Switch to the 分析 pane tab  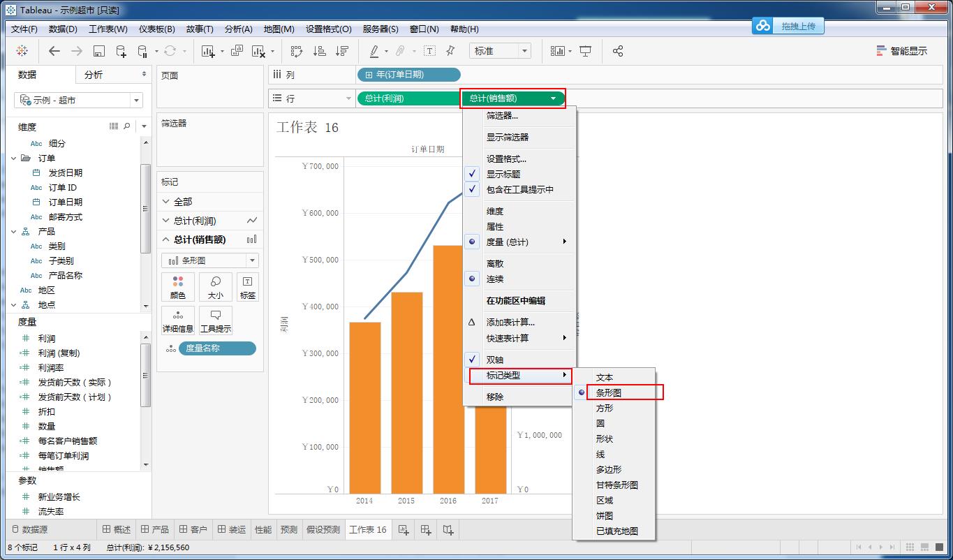(113, 75)
